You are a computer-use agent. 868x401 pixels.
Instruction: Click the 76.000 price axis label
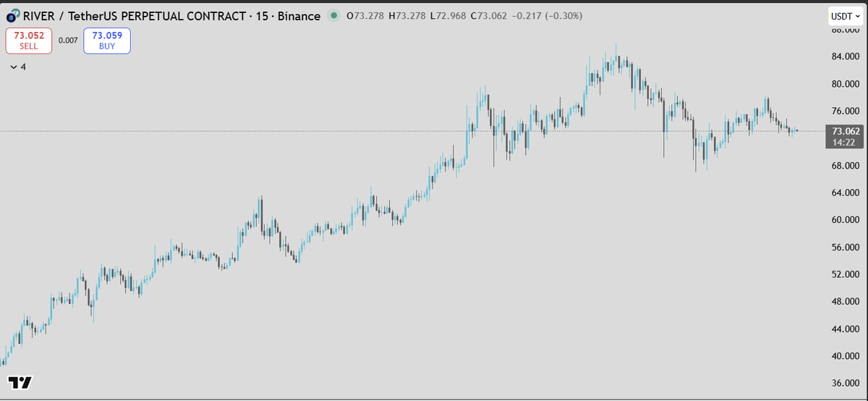[x=845, y=111]
